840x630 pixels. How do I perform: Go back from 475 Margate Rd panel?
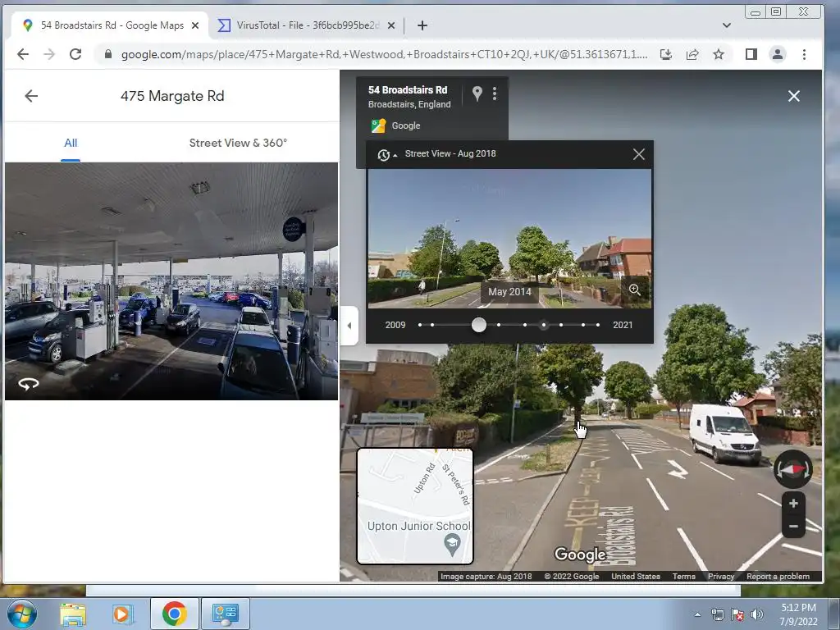coord(31,96)
